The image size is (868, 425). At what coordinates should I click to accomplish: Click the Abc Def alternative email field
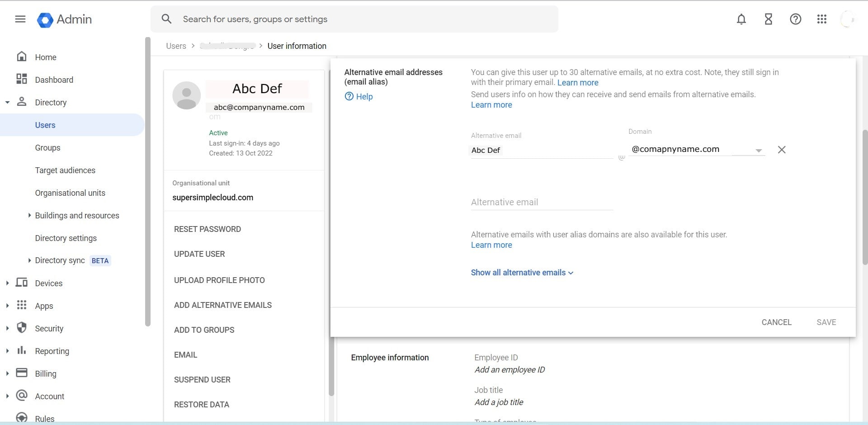542,150
